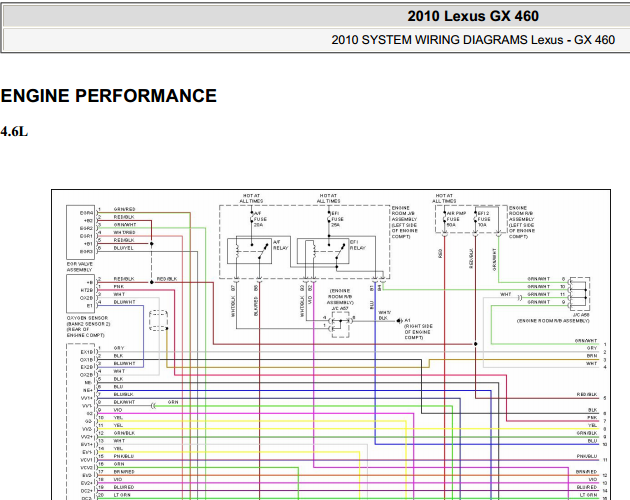
Task: Click vertical 'RED' wire label under AIR PMP fuse
Action: click(x=440, y=254)
